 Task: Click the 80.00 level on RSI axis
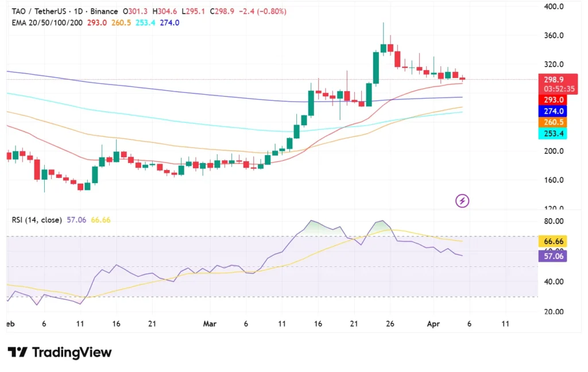pos(554,222)
